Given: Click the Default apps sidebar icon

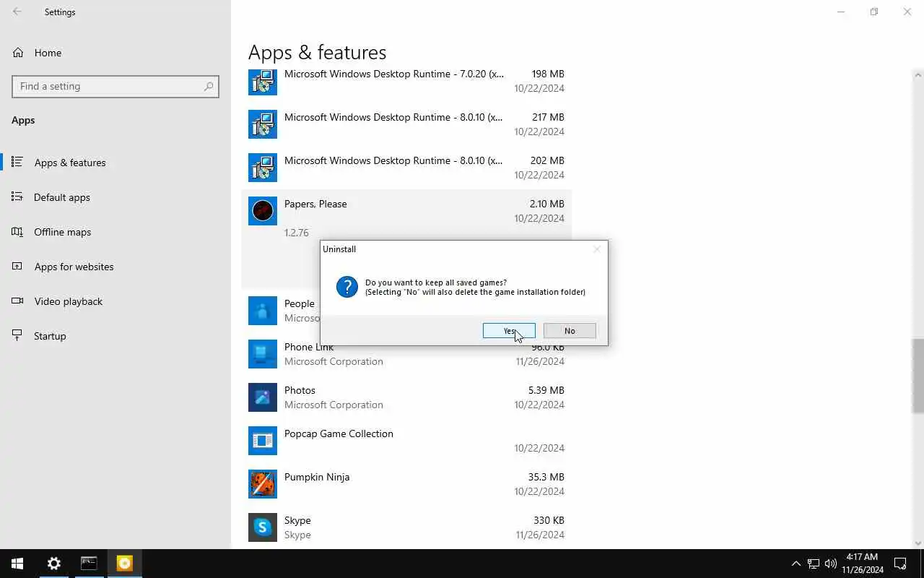Looking at the screenshot, I should tap(17, 197).
